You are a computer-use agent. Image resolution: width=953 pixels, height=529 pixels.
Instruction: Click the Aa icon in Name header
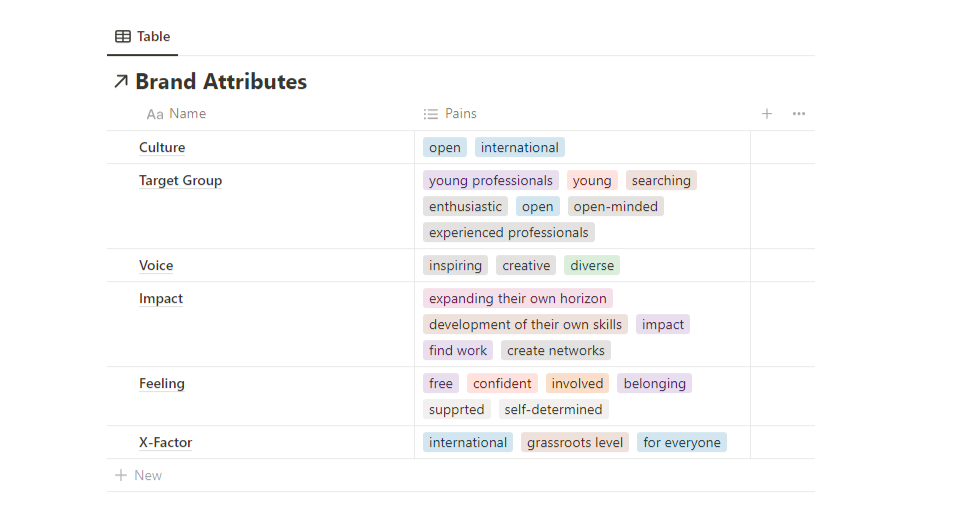(155, 114)
